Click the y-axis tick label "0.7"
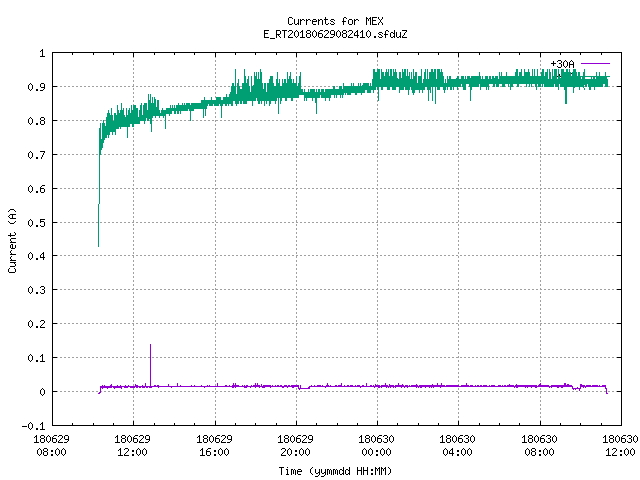Viewport: 640px width, 480px height. 36,155
